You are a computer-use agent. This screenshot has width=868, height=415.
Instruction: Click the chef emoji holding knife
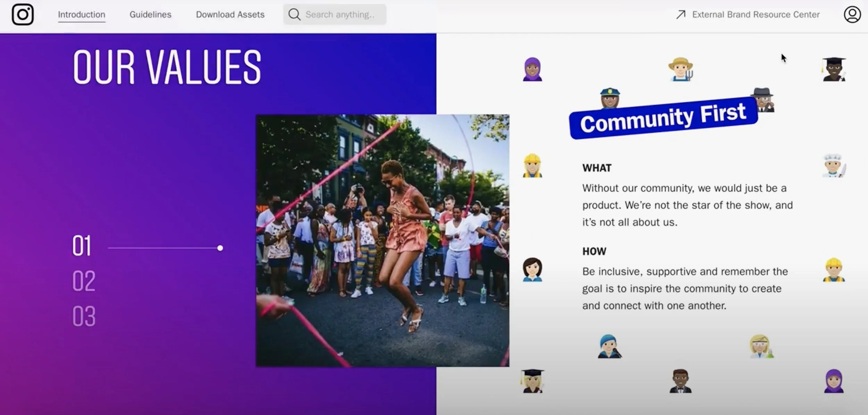coord(834,166)
